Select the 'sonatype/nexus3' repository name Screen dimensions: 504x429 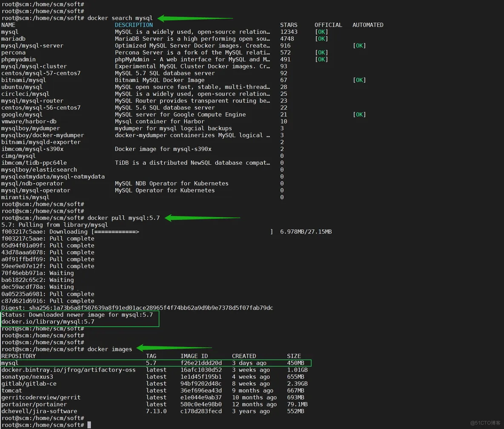(27, 377)
